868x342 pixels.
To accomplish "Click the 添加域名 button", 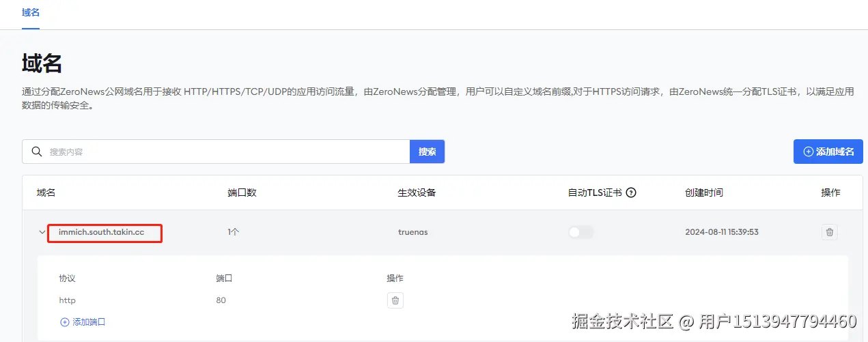I will (828, 152).
